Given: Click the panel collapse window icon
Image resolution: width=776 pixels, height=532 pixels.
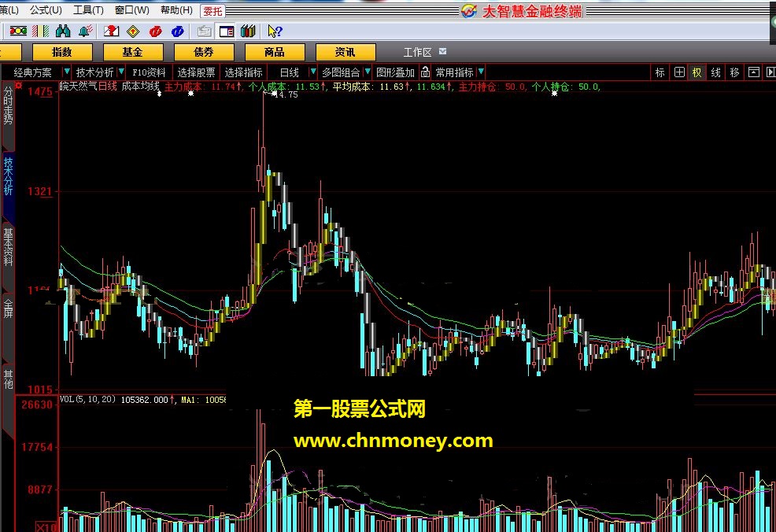Looking at the screenshot, I should coord(754,72).
